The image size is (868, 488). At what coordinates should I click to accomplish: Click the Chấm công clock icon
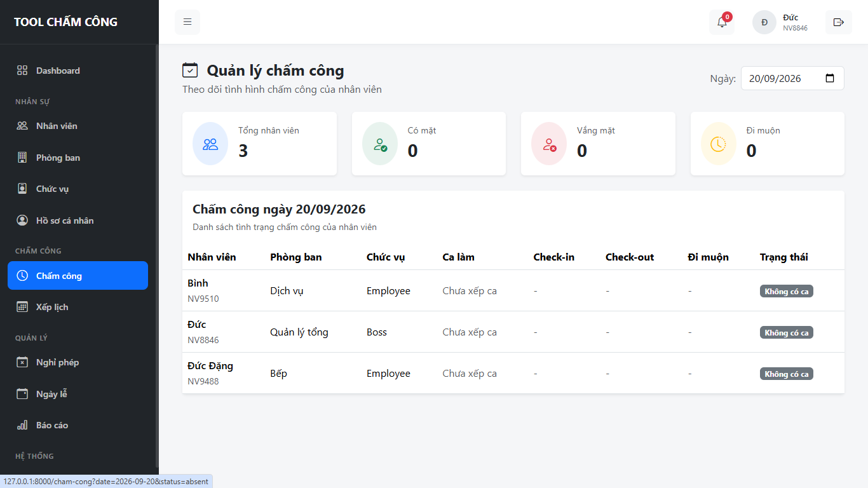tap(22, 276)
